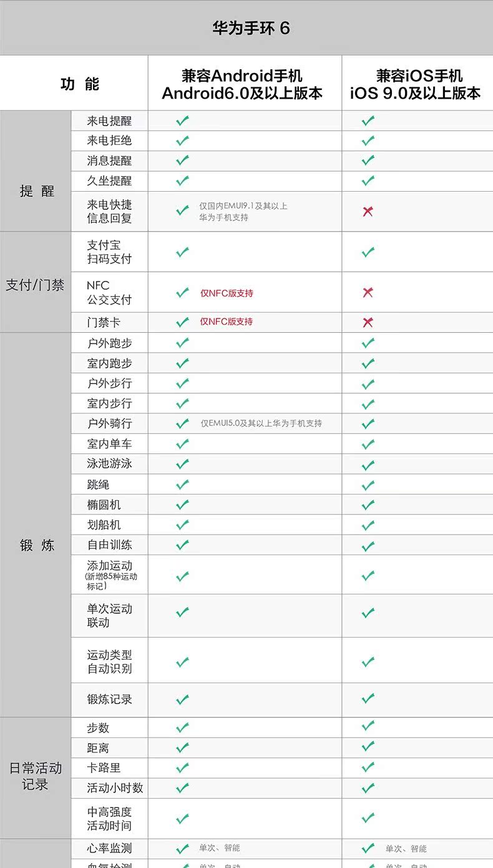Click the iOS checkmark for 久坐提醒
Image resolution: width=493 pixels, height=868 pixels.
pyautogui.click(x=368, y=181)
